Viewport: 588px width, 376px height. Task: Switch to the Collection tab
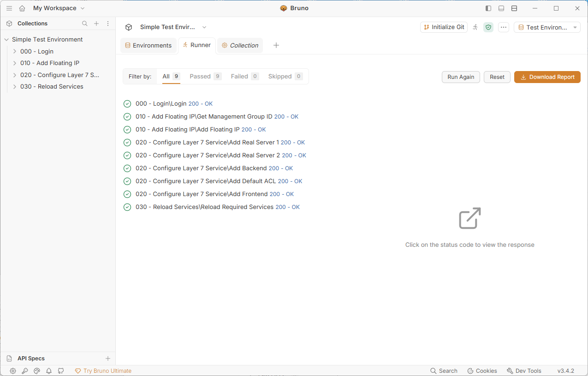[240, 45]
